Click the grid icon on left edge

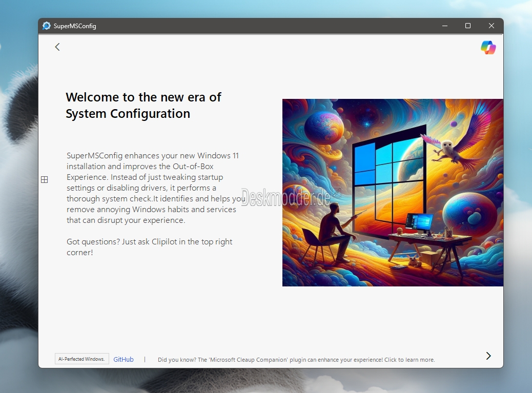tap(45, 180)
